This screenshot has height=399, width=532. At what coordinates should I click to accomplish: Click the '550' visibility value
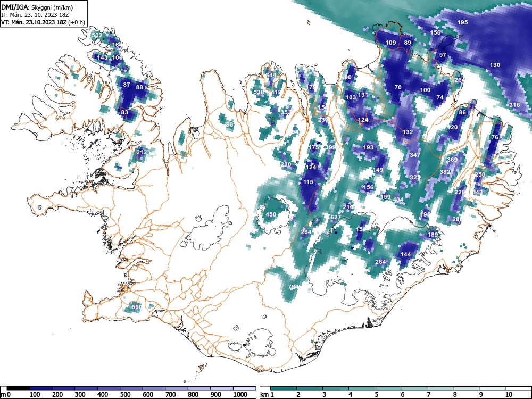[137, 307]
